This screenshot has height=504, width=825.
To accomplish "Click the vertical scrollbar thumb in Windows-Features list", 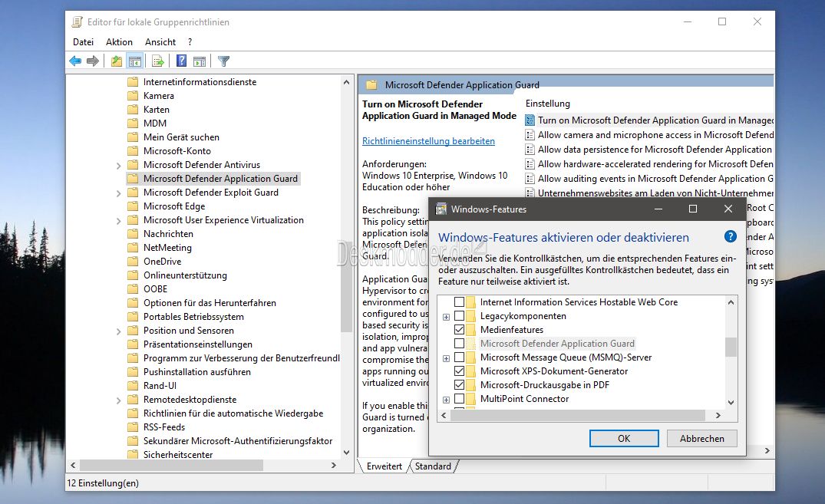I will click(x=731, y=347).
